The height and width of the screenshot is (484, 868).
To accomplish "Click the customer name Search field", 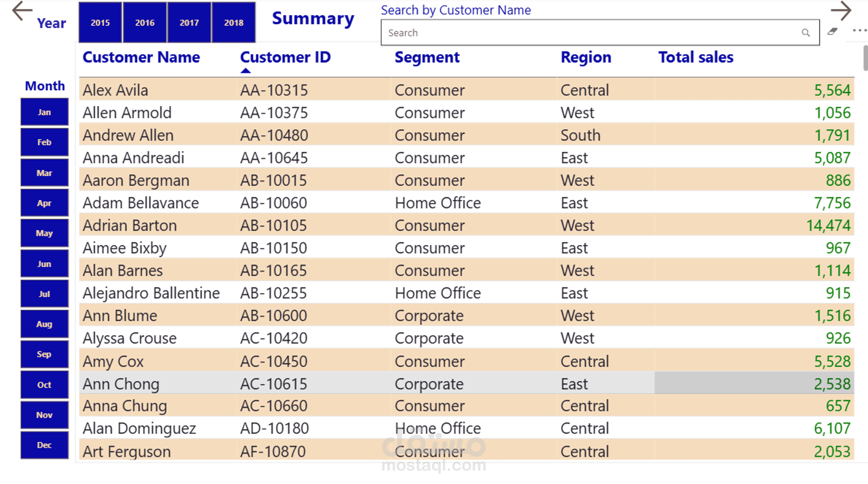I will [590, 33].
